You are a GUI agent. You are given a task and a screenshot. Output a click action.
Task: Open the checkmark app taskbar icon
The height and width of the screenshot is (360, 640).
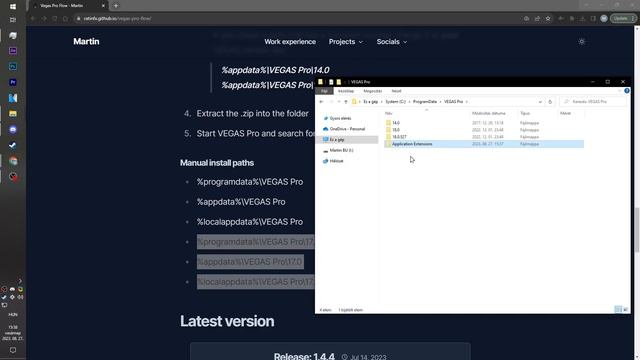13,145
